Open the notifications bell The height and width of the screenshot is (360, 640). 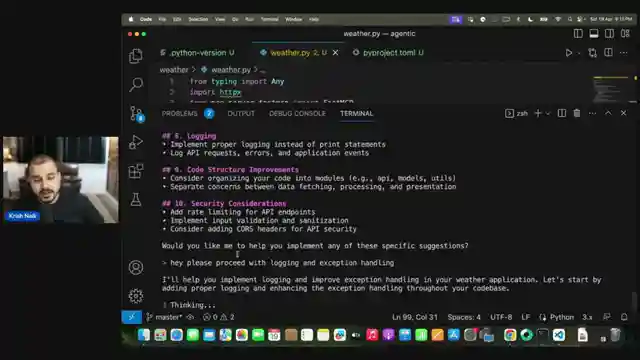[x=624, y=317]
